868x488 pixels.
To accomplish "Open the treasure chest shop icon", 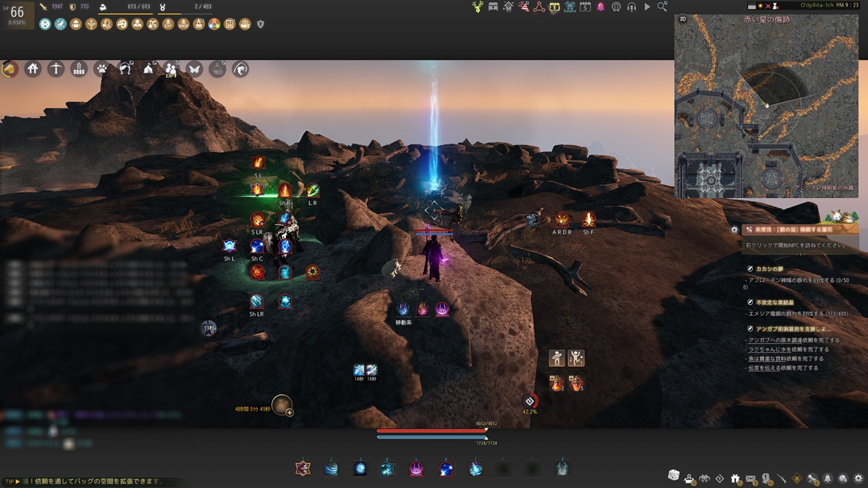I will [x=493, y=7].
